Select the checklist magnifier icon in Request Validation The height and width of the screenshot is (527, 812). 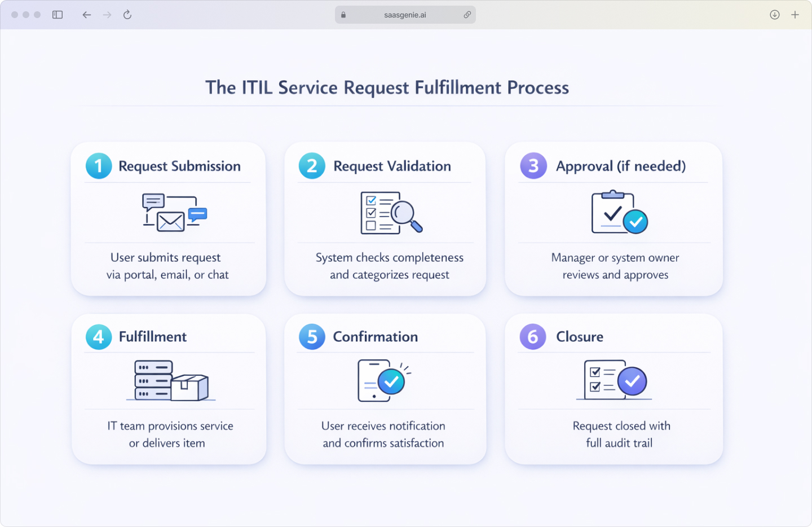pos(389,213)
